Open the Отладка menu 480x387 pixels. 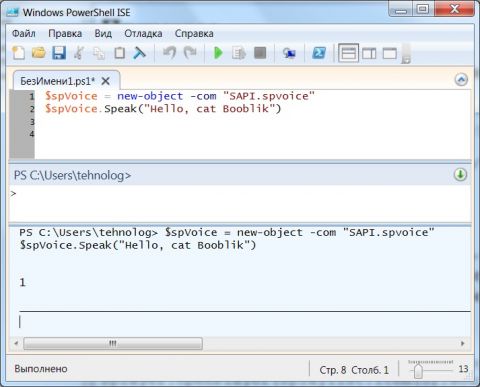(x=143, y=33)
